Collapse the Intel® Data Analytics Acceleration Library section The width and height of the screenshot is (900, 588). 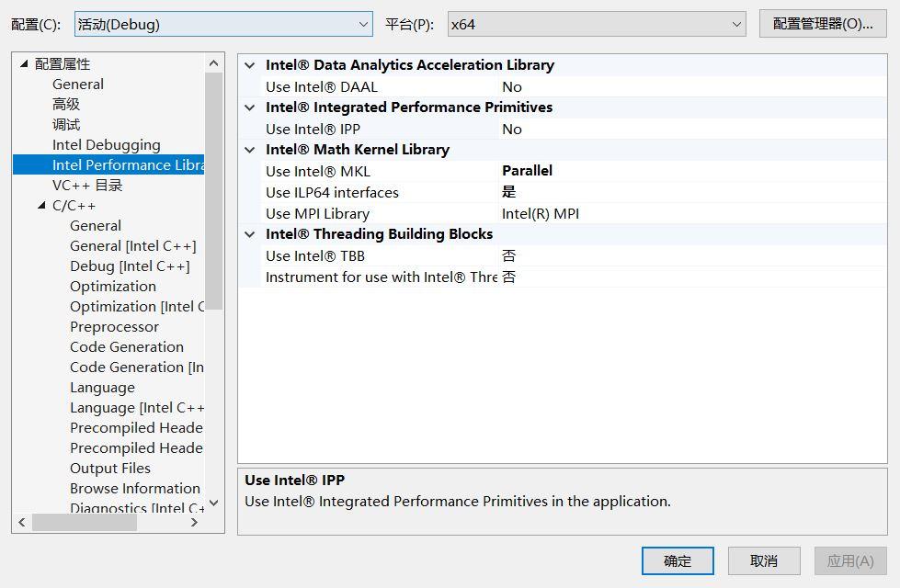click(x=249, y=64)
